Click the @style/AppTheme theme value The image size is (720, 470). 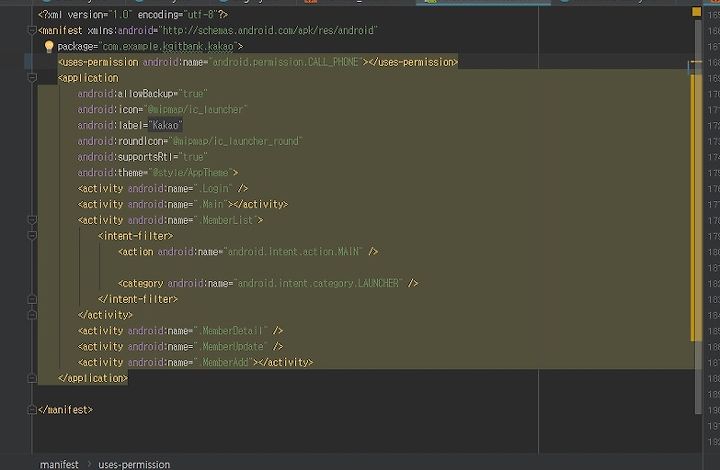point(191,173)
